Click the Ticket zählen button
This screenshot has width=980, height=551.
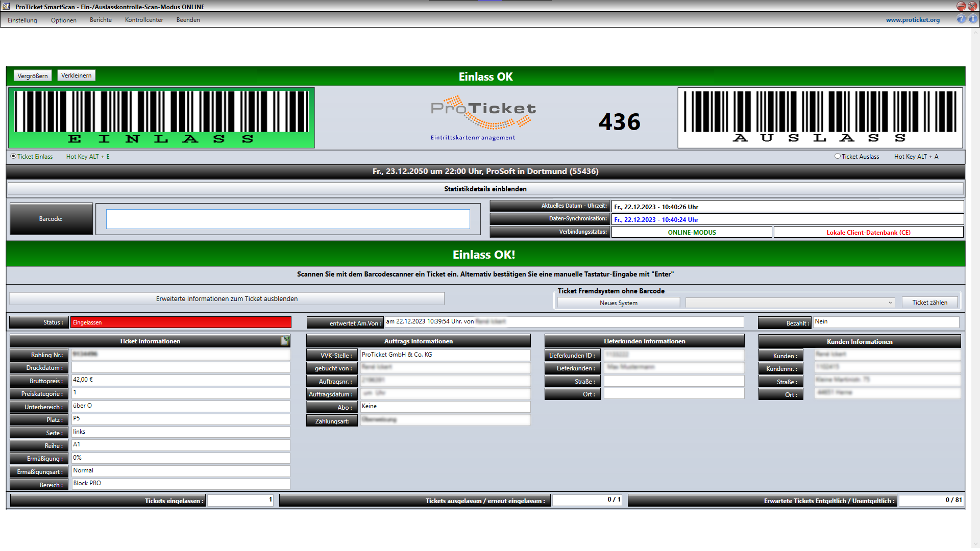[929, 303]
